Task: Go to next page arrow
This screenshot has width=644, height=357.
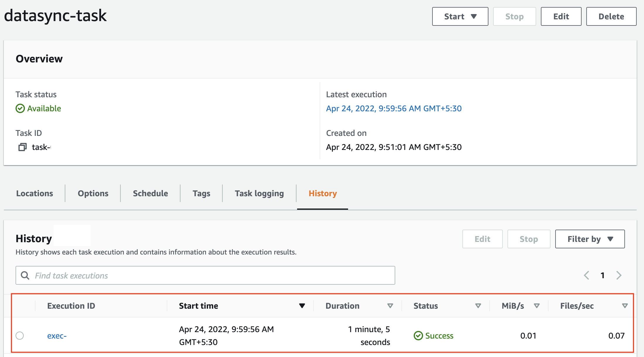Action: click(619, 275)
